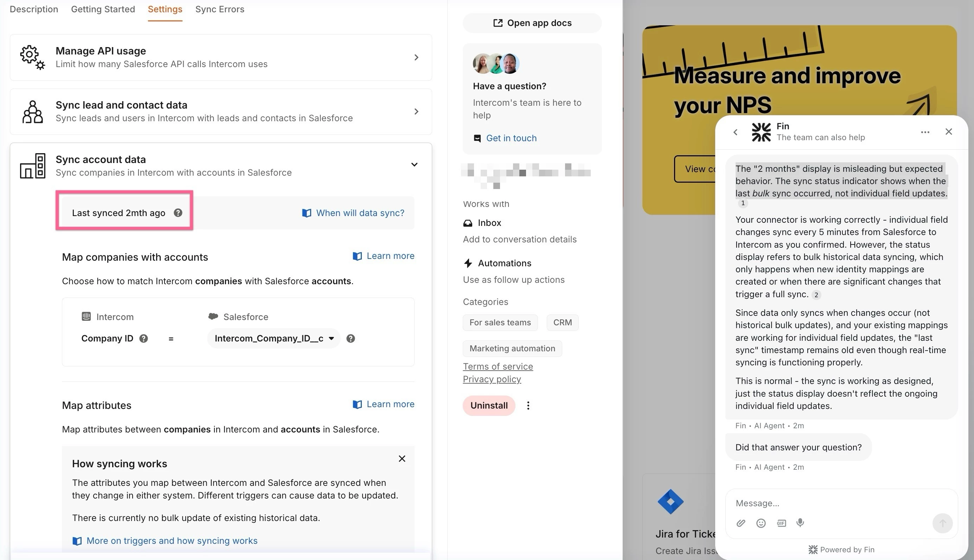Select the For sales teams category tag
The height and width of the screenshot is (560, 974).
click(500, 322)
